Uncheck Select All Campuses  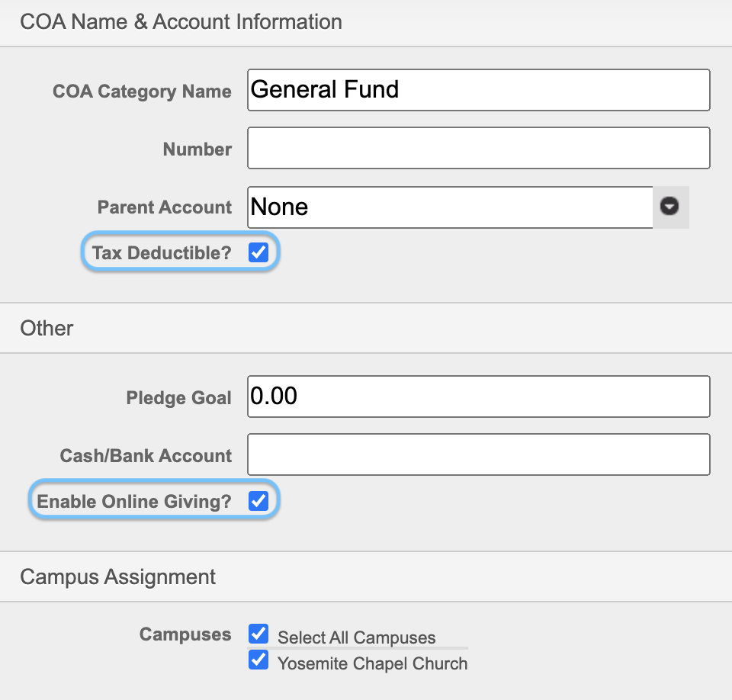(258, 633)
